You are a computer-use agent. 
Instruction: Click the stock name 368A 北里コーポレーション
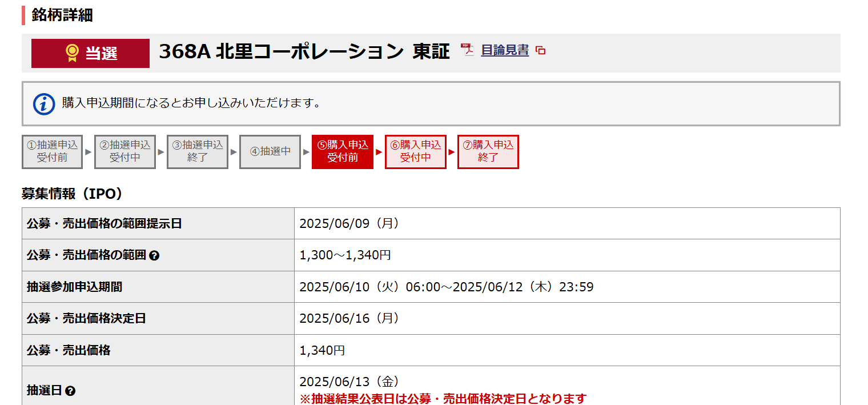(x=281, y=52)
